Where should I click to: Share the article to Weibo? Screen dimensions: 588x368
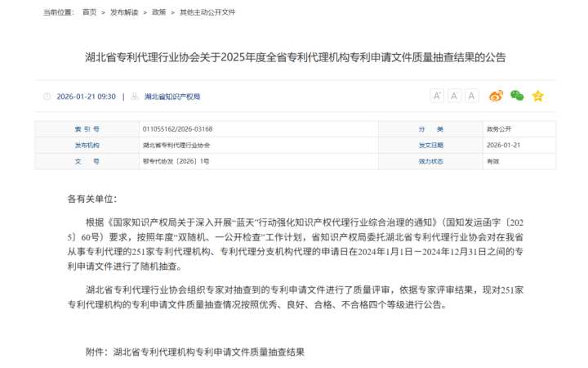point(496,96)
